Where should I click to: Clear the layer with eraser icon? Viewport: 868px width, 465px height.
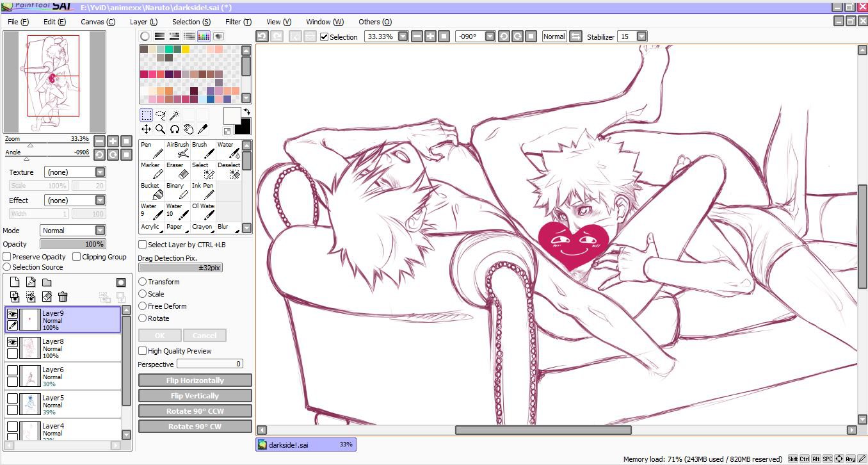(x=47, y=297)
